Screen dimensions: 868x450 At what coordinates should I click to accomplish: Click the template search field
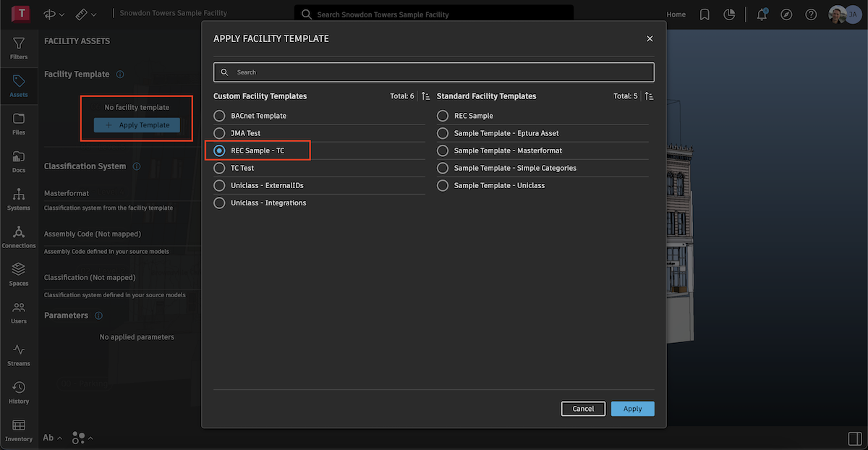pyautogui.click(x=434, y=72)
